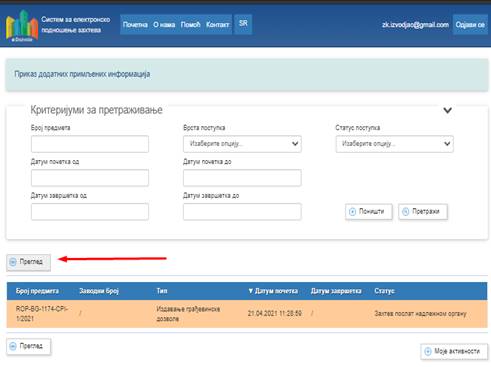Open the О нама menu item
The image size is (491, 367).
coord(164,25)
